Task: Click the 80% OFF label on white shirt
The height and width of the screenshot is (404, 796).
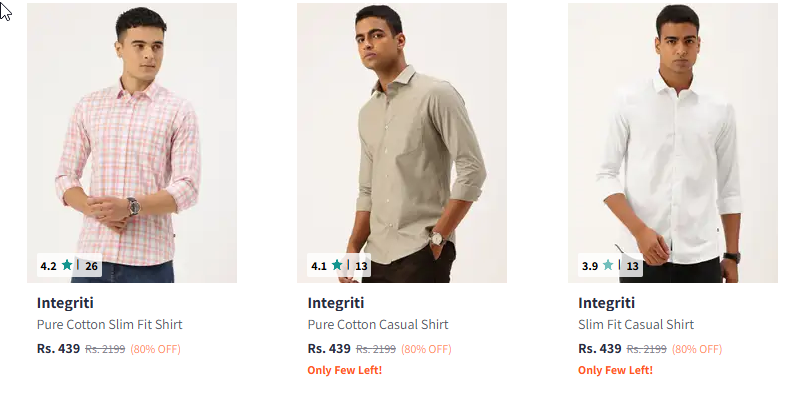Action: (x=697, y=349)
